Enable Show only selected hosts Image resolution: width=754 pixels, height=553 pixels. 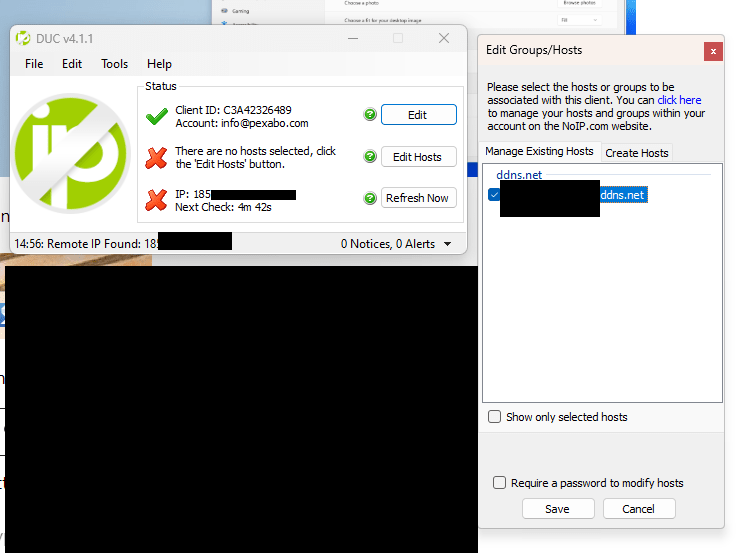494,416
